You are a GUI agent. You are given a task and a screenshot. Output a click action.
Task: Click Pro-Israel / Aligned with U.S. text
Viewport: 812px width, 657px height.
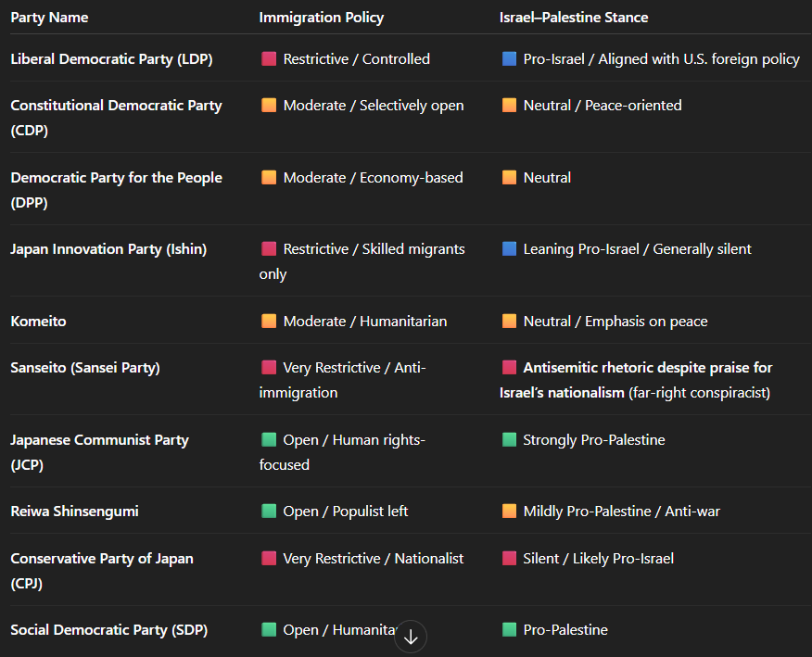(661, 59)
